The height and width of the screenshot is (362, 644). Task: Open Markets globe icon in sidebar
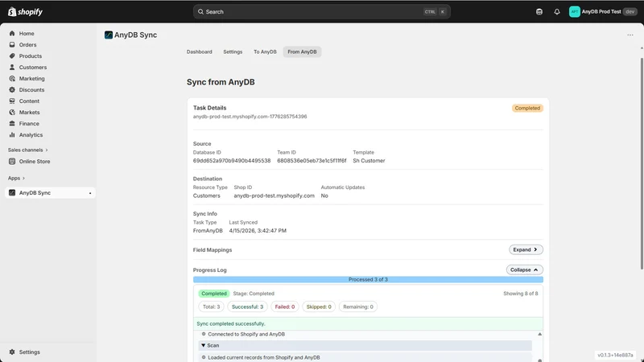12,112
